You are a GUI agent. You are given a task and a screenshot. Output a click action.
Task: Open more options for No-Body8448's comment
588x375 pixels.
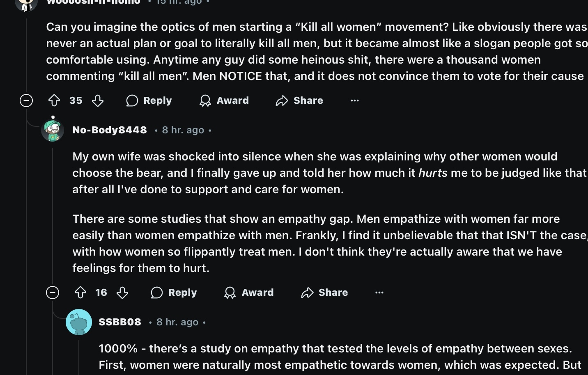(379, 293)
